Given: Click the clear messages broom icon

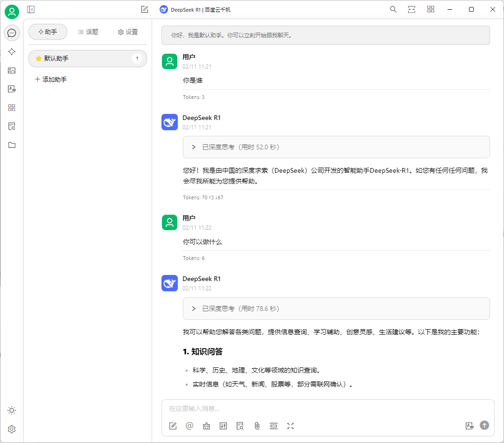Looking at the screenshot, I should (206, 426).
